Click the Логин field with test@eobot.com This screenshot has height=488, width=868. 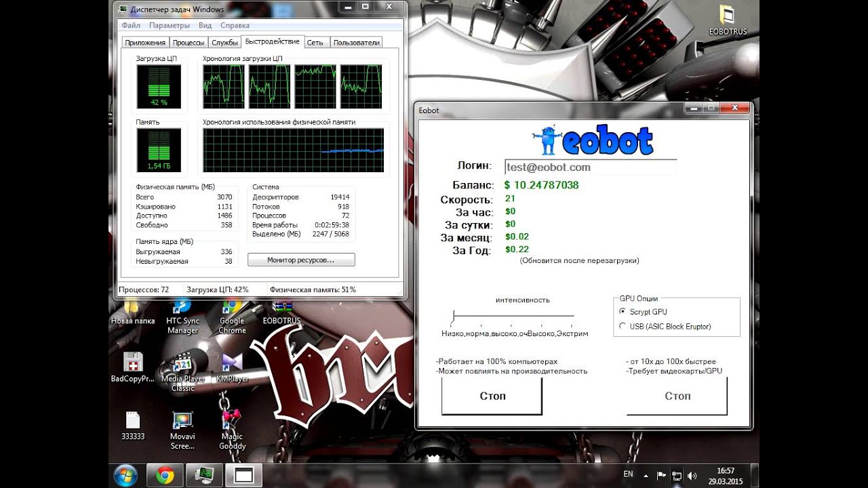click(x=590, y=167)
